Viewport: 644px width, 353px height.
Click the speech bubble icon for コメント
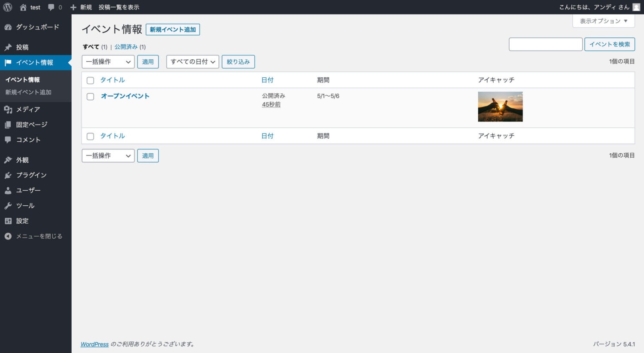tap(8, 140)
